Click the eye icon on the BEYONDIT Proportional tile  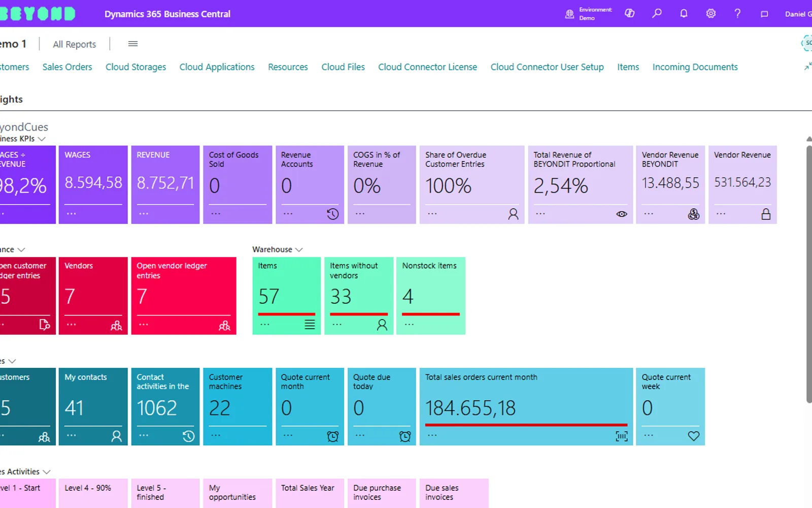pos(622,214)
